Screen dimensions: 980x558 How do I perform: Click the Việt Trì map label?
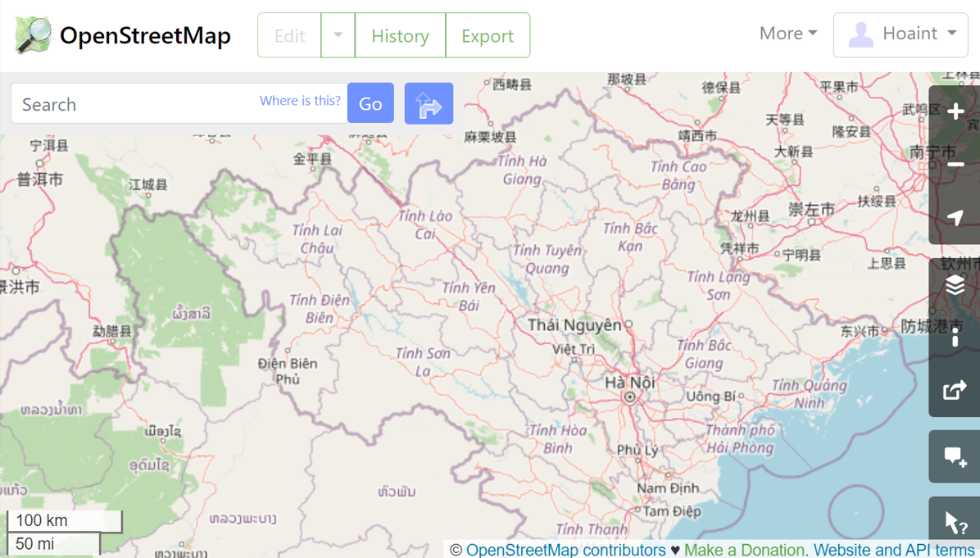tap(574, 349)
